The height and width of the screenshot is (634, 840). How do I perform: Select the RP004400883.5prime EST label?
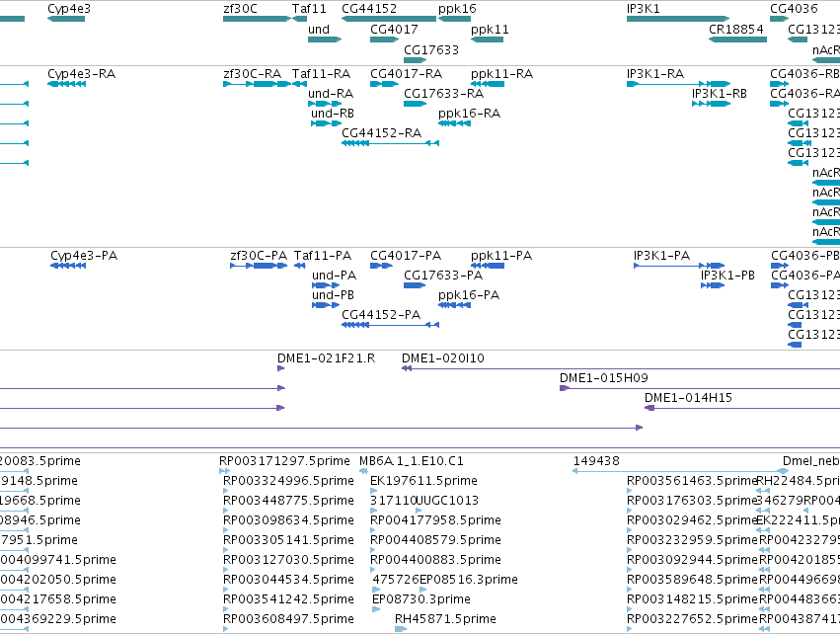click(x=435, y=560)
